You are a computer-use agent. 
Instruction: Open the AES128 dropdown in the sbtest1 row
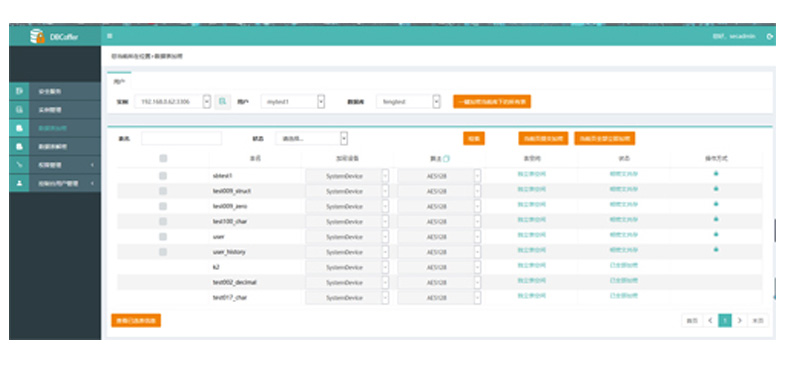pyautogui.click(x=439, y=176)
